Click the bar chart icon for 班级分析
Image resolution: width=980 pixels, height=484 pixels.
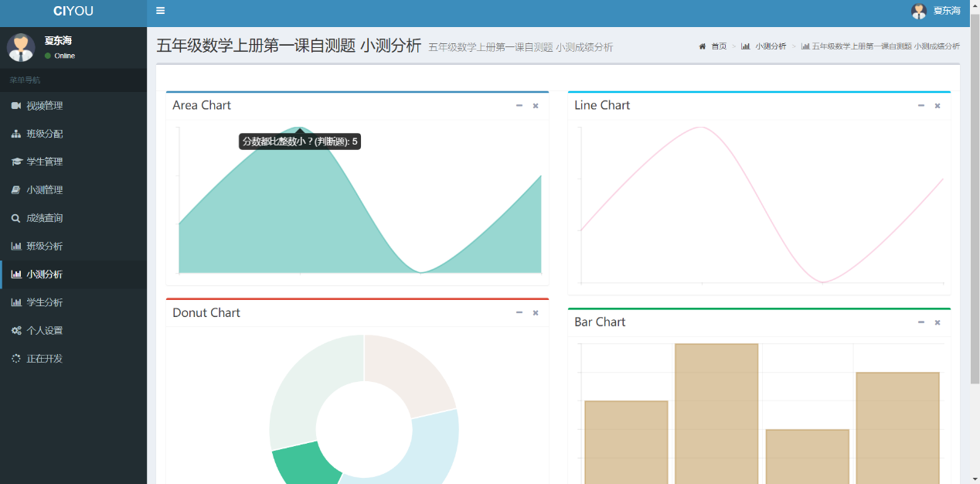tap(16, 246)
